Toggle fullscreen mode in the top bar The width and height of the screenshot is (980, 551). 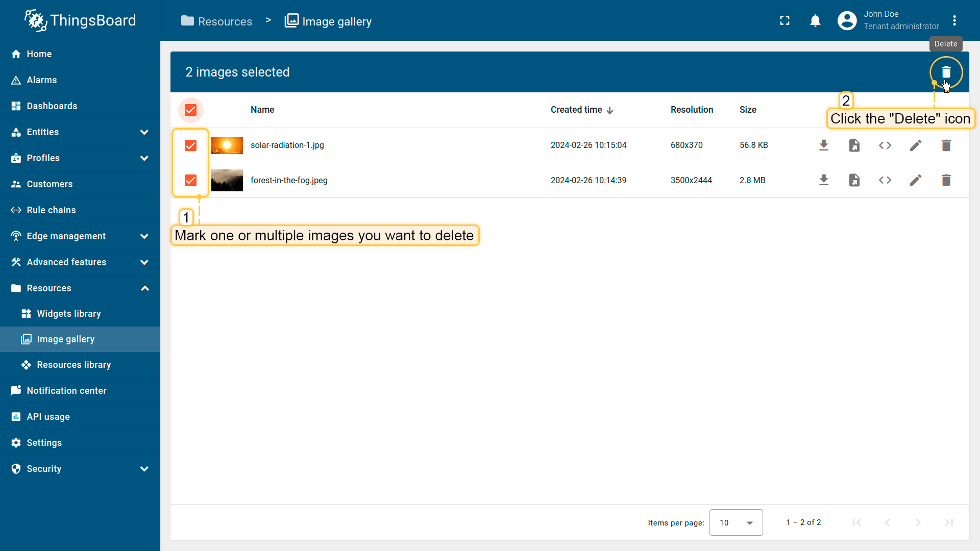[785, 20]
